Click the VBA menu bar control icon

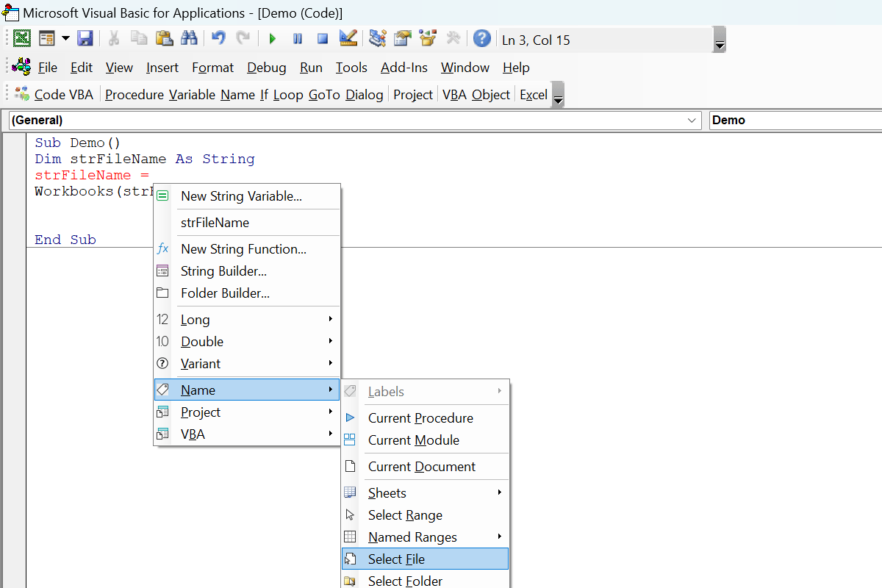pyautogui.click(x=22, y=67)
